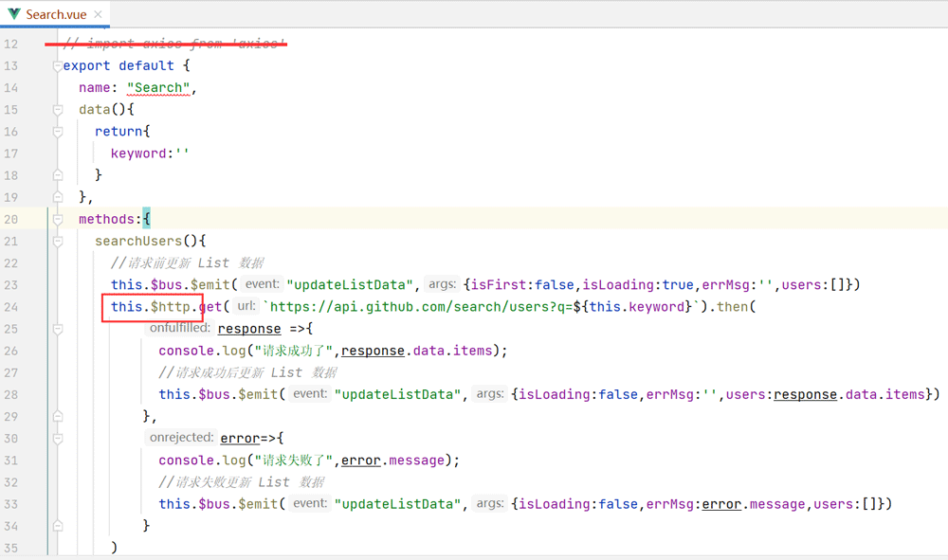Click the "then" call on line 24
The height and width of the screenshot is (560, 948).
pos(732,307)
